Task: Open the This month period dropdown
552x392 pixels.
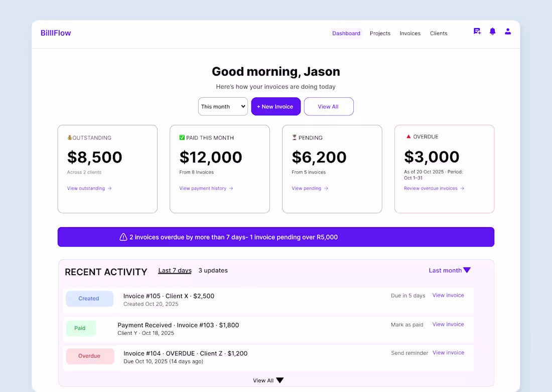Action: point(223,107)
